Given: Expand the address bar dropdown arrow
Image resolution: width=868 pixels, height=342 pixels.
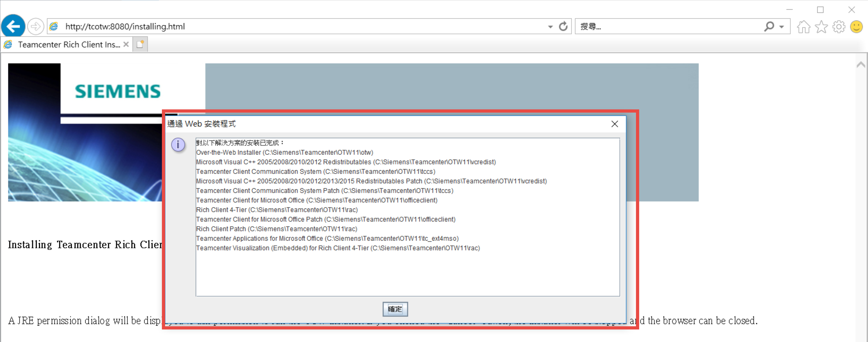Looking at the screenshot, I should tap(550, 27).
